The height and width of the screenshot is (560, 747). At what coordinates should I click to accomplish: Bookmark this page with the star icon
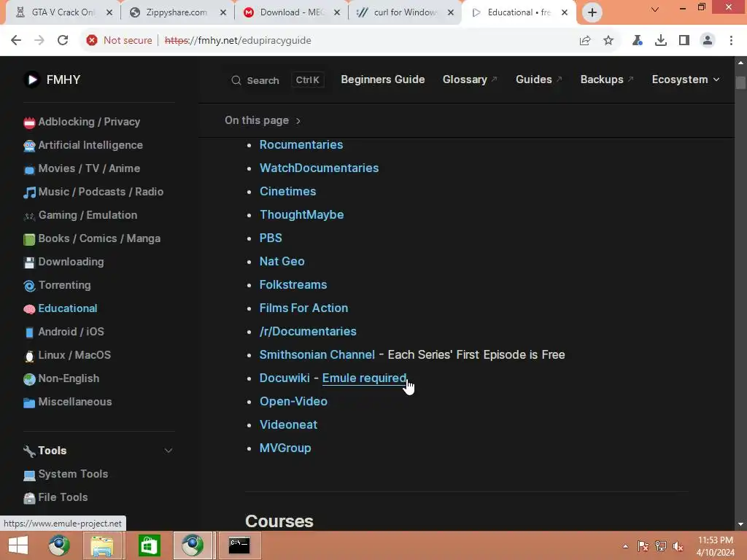tap(608, 41)
